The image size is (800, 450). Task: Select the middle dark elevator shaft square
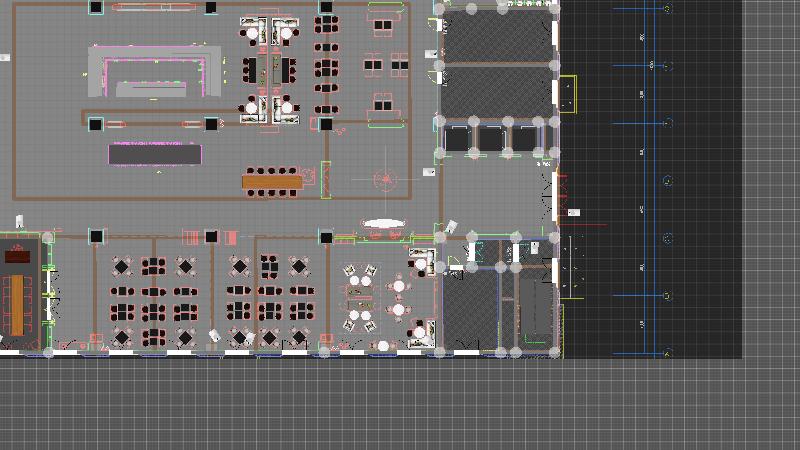[x=491, y=138]
